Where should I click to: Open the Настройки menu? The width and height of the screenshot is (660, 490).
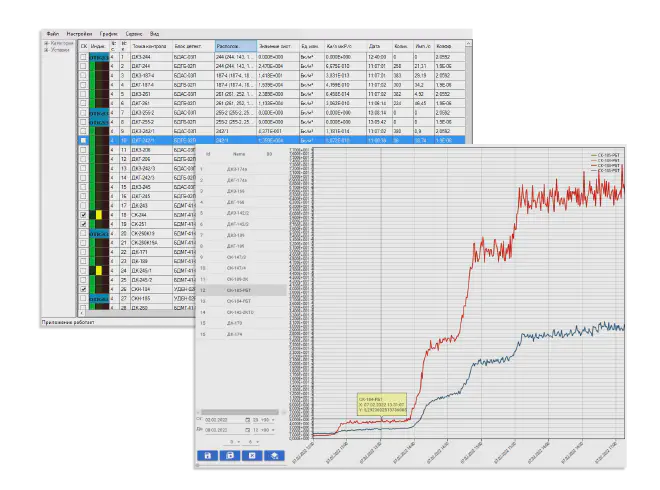tap(79, 34)
